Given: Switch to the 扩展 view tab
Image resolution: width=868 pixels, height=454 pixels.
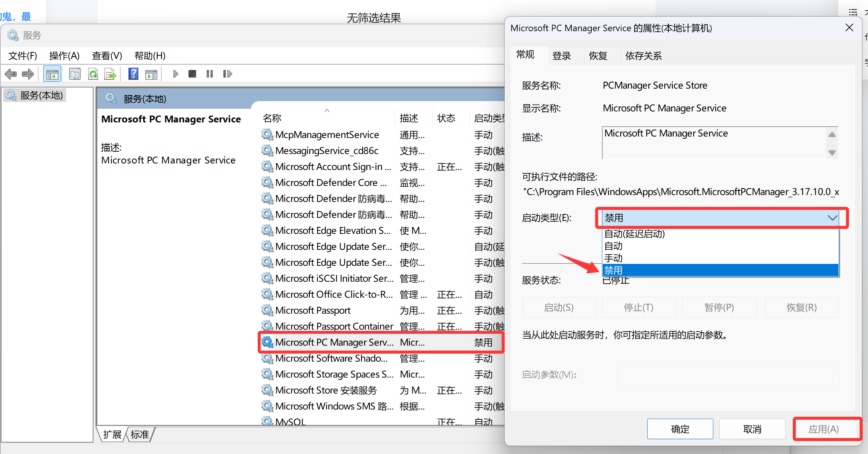Looking at the screenshot, I should pyautogui.click(x=112, y=434).
